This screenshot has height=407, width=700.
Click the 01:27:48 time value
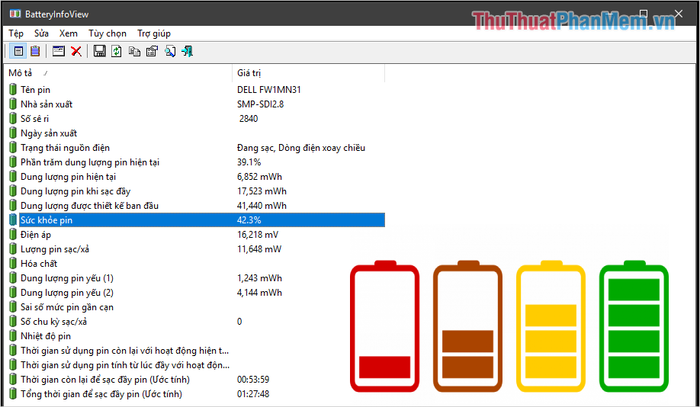coord(253,394)
